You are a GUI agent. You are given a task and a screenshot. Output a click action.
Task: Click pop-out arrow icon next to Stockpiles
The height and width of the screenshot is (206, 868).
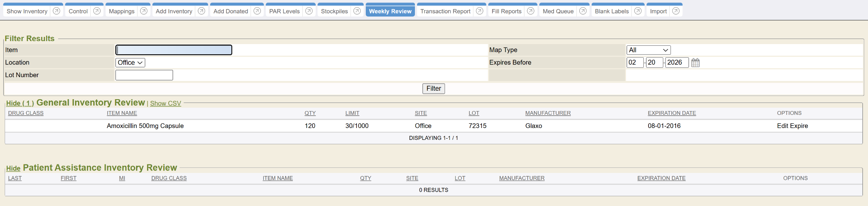357,11
